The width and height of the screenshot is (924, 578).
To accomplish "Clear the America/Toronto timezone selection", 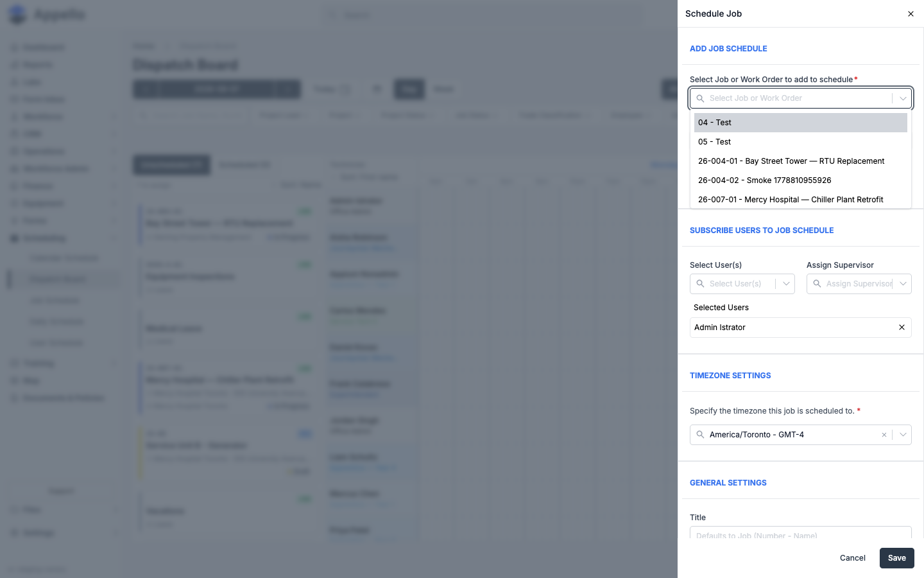I will [x=884, y=435].
